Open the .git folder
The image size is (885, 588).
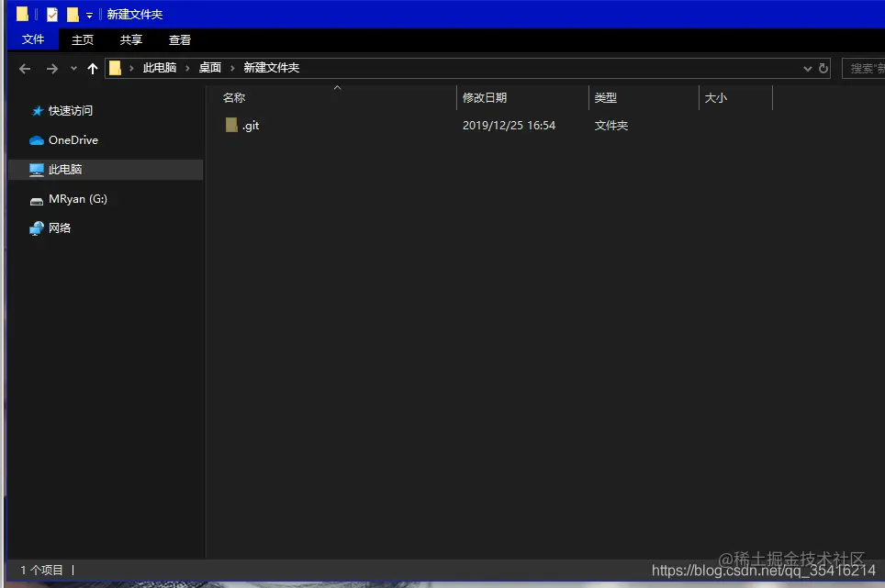[251, 125]
